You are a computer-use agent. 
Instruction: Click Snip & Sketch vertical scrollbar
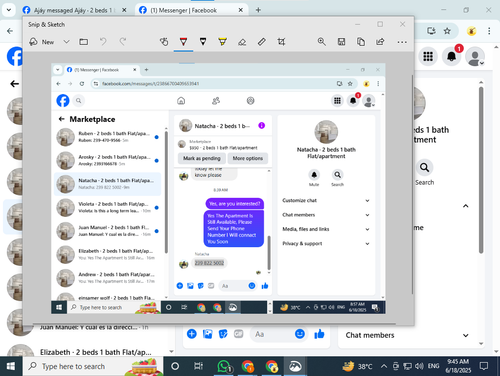(412, 185)
